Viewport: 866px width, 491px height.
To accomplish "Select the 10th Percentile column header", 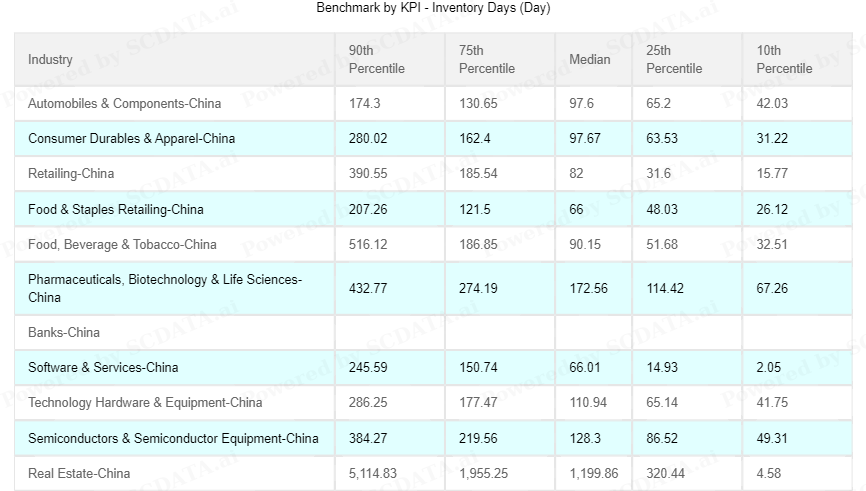I will coord(784,60).
